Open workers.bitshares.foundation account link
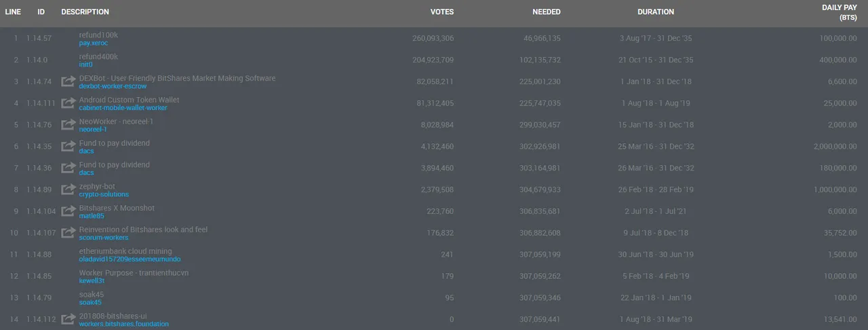This screenshot has height=330, width=868. pyautogui.click(x=124, y=324)
